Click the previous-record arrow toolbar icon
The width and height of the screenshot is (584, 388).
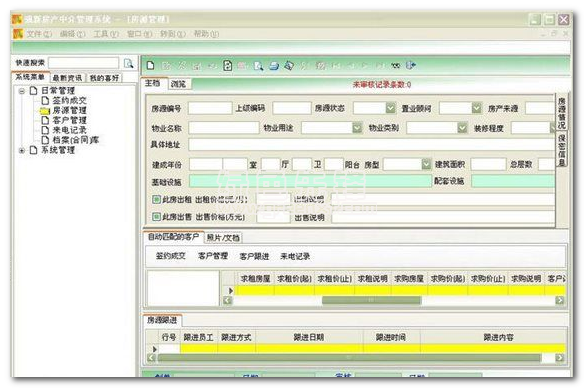(351, 66)
